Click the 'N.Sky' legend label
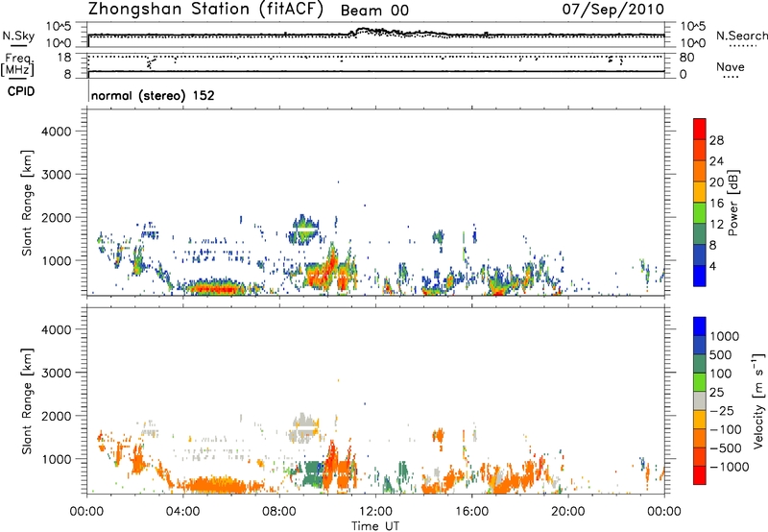Screen dimensions: 768x532 18,36
